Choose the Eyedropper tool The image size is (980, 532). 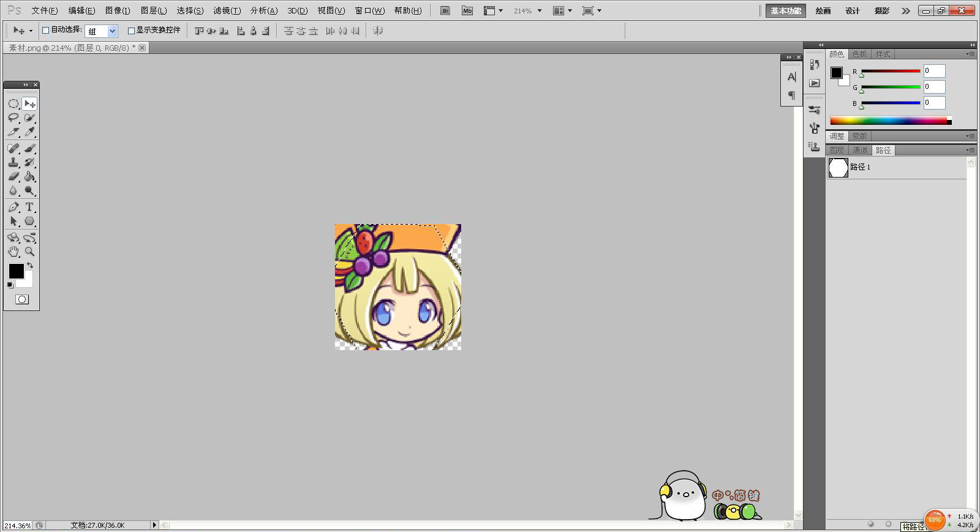[29, 132]
